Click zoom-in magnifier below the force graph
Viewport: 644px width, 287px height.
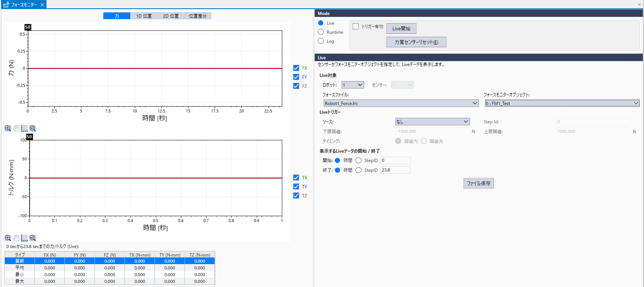pos(8,128)
